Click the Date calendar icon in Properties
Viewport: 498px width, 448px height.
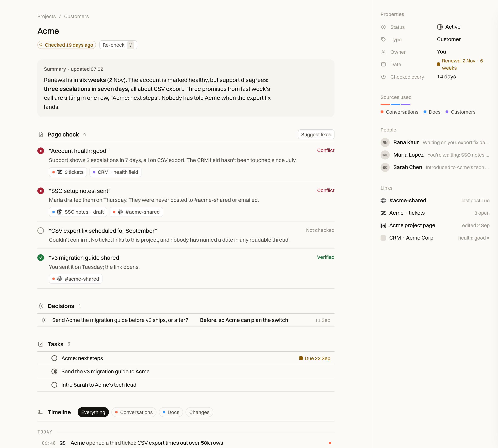tap(383, 64)
